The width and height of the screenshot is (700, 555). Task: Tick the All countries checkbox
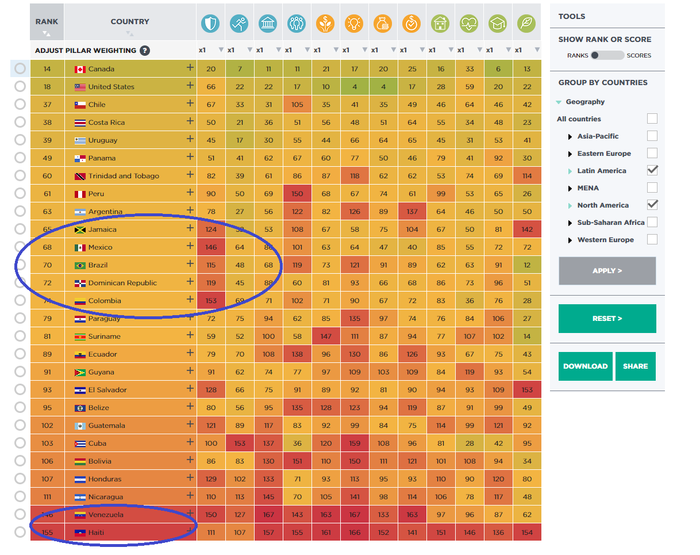pos(652,118)
